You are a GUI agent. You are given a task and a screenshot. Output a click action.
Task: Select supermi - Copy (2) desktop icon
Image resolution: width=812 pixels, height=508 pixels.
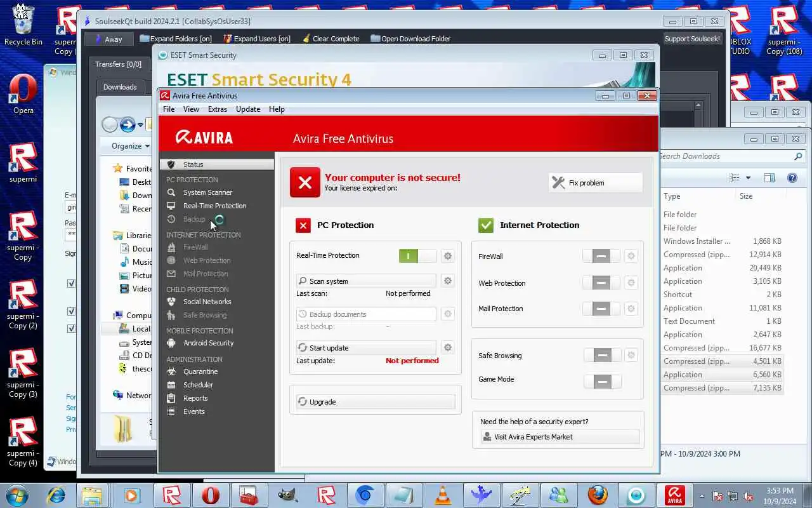[23, 305]
